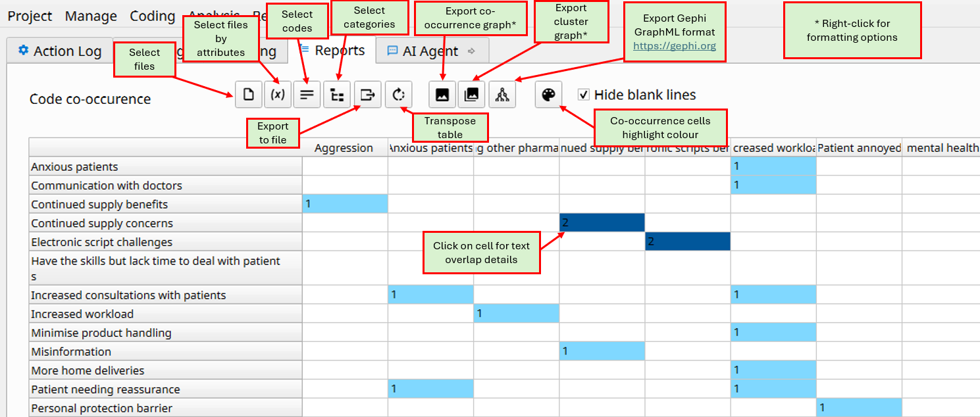This screenshot has width=980, height=417.
Task: Open the highlight colour palette icon
Action: [548, 95]
